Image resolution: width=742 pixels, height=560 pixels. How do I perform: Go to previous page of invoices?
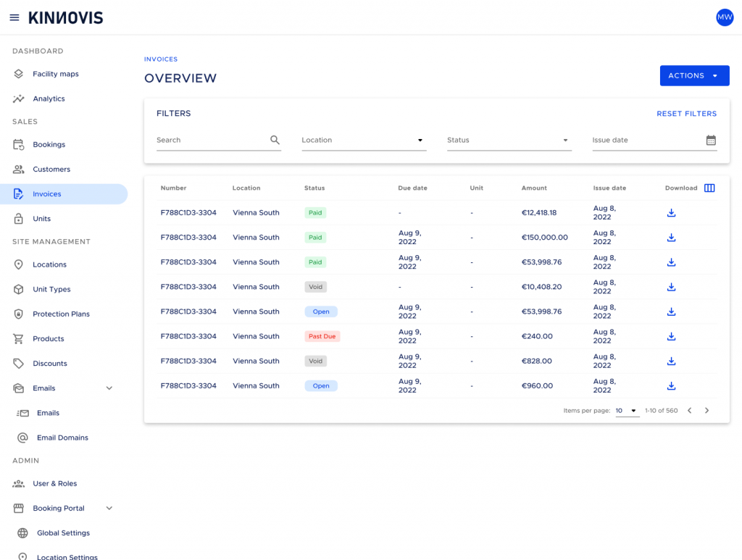click(690, 411)
